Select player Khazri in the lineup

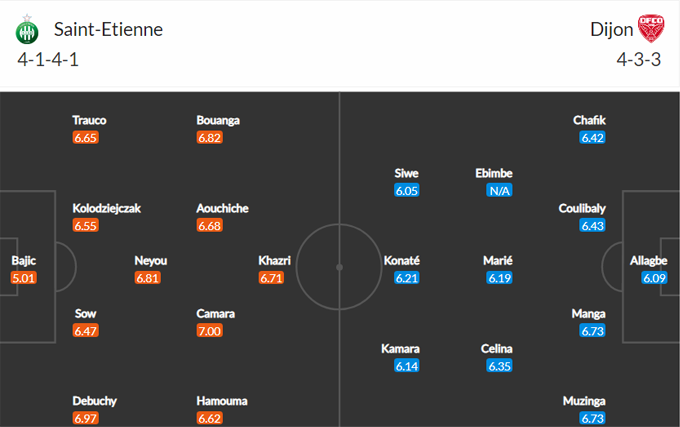(274, 261)
